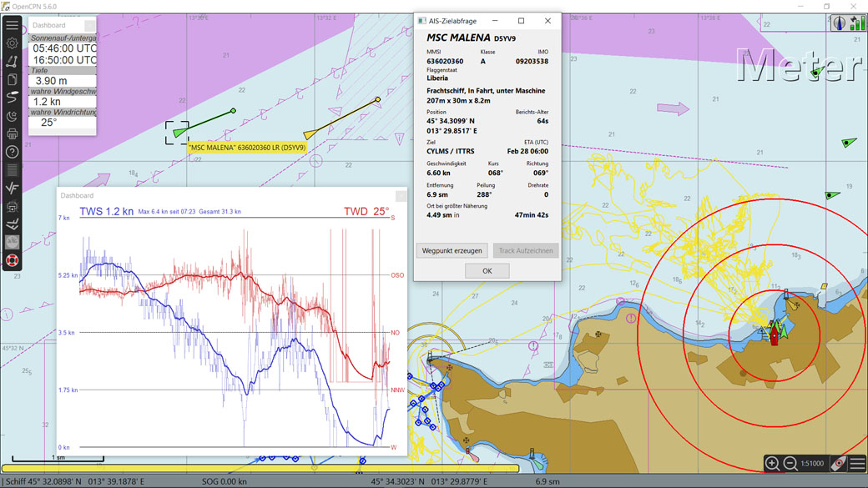The height and width of the screenshot is (488, 868).
Task: Click the gray round plugin icon
Action: 13,243
